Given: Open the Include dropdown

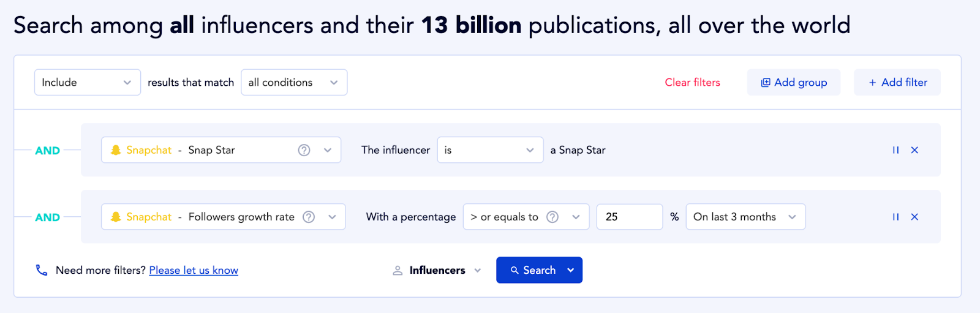Looking at the screenshot, I should tap(87, 83).
